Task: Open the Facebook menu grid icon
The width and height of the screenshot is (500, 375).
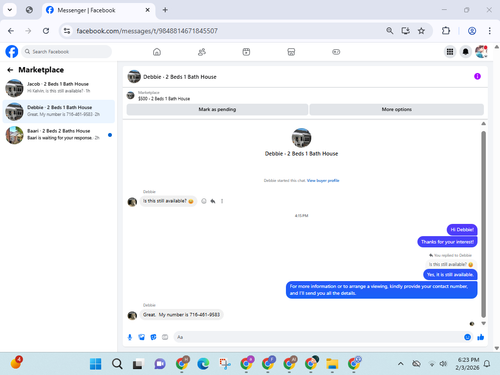Action: pos(450,52)
